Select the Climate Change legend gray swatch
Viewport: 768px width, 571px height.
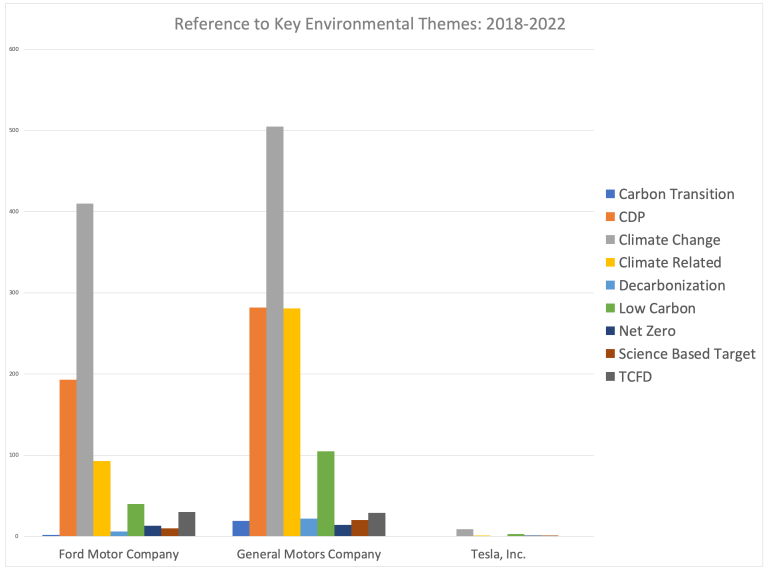pyautogui.click(x=610, y=239)
